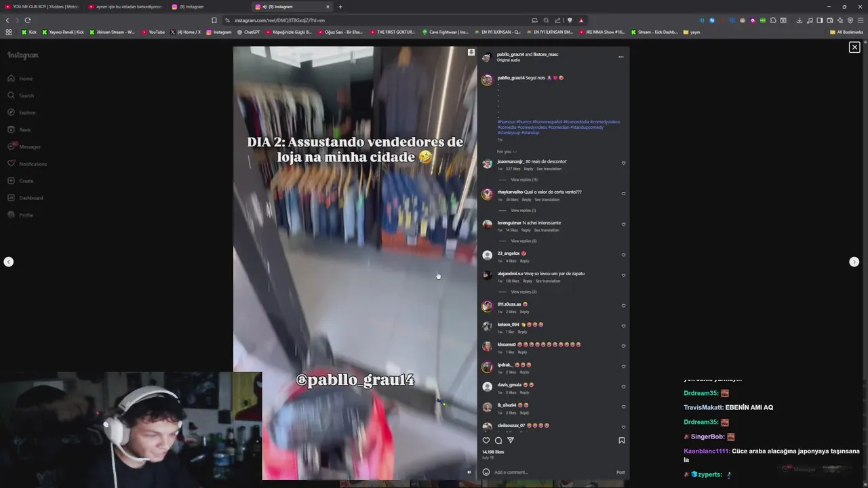Click davis_gmaia's profile avatar
The image size is (868, 488).
[487, 387]
